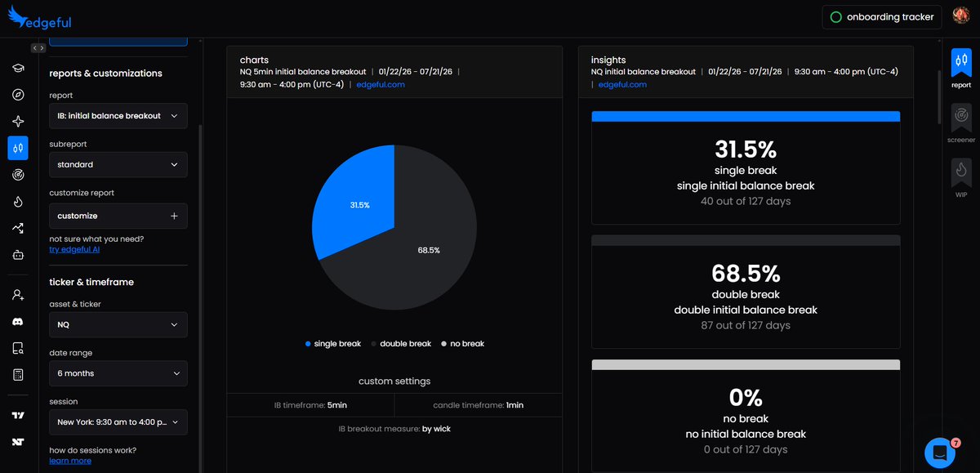980x473 pixels.
Task: Click the 'reports & customizations' heading
Action: click(x=106, y=73)
